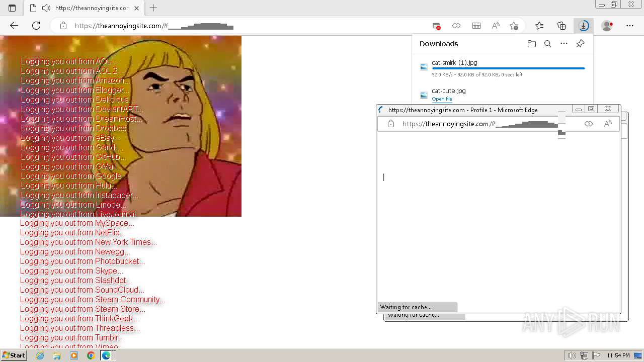Open the downloads folder
Viewport: 644px width, 362px height.
tap(532, 44)
